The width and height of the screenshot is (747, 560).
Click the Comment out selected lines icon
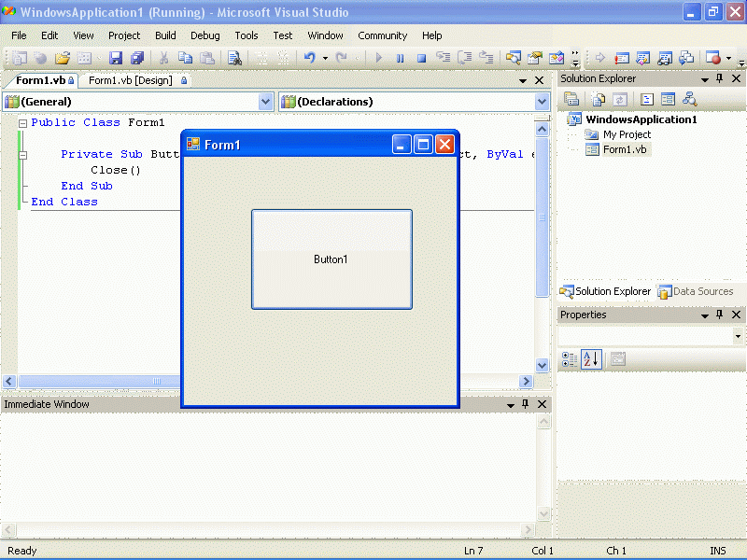[261, 58]
